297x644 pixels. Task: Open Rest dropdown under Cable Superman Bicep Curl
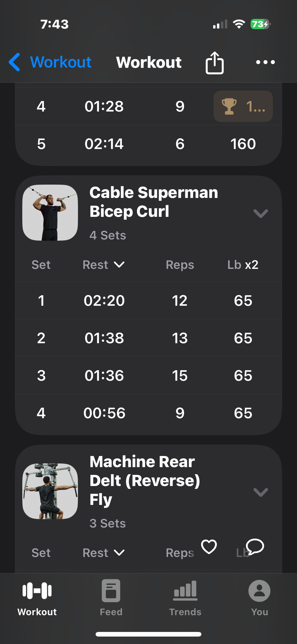(104, 265)
